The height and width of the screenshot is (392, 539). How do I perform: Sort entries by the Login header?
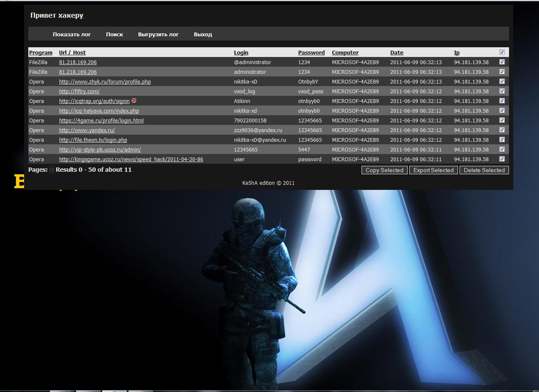(x=241, y=53)
